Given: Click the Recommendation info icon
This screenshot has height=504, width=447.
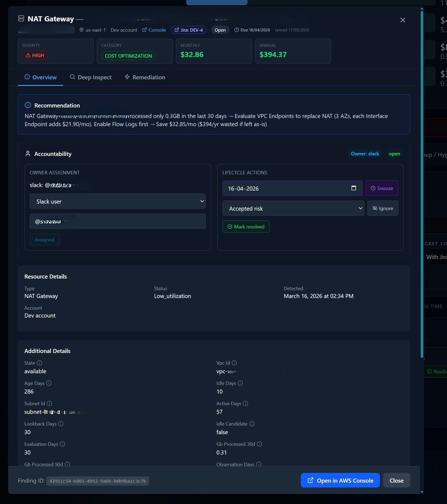Looking at the screenshot, I should click(x=28, y=105).
